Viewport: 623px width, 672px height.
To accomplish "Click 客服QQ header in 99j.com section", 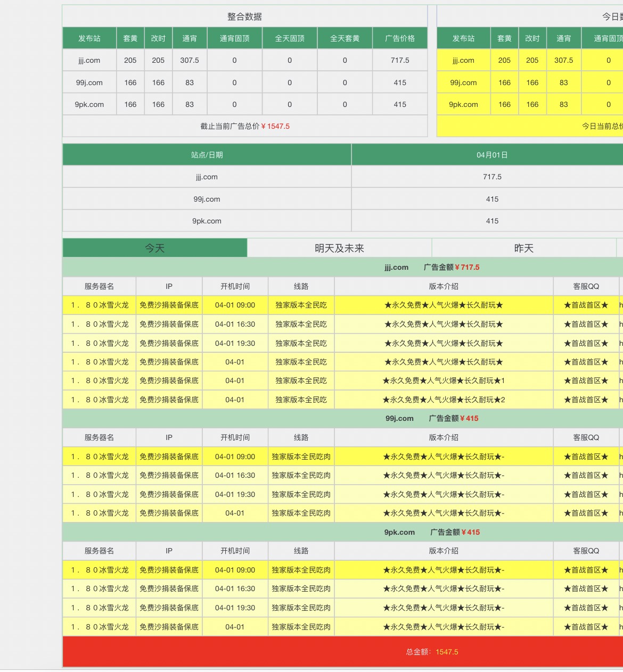I will 586,437.
